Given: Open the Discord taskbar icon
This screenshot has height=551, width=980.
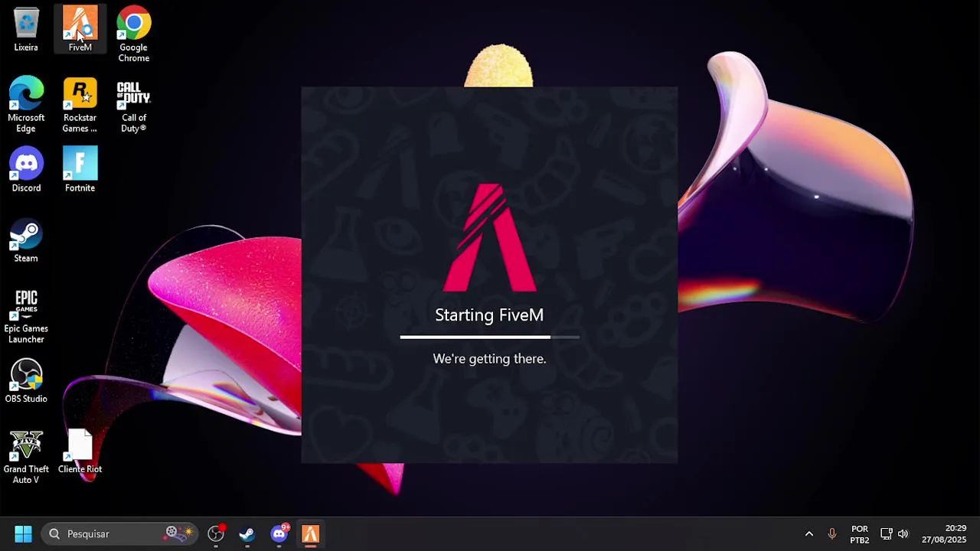Looking at the screenshot, I should tap(279, 533).
